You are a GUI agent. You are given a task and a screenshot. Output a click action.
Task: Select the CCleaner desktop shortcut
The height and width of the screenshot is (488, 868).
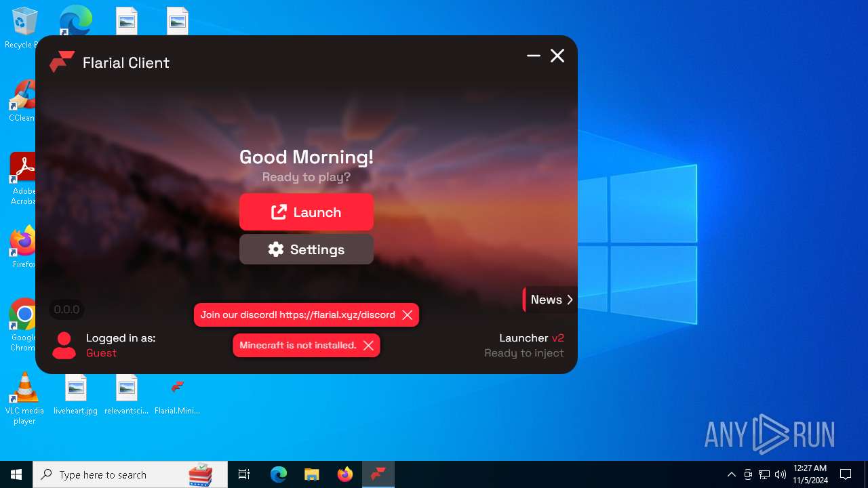[22, 101]
